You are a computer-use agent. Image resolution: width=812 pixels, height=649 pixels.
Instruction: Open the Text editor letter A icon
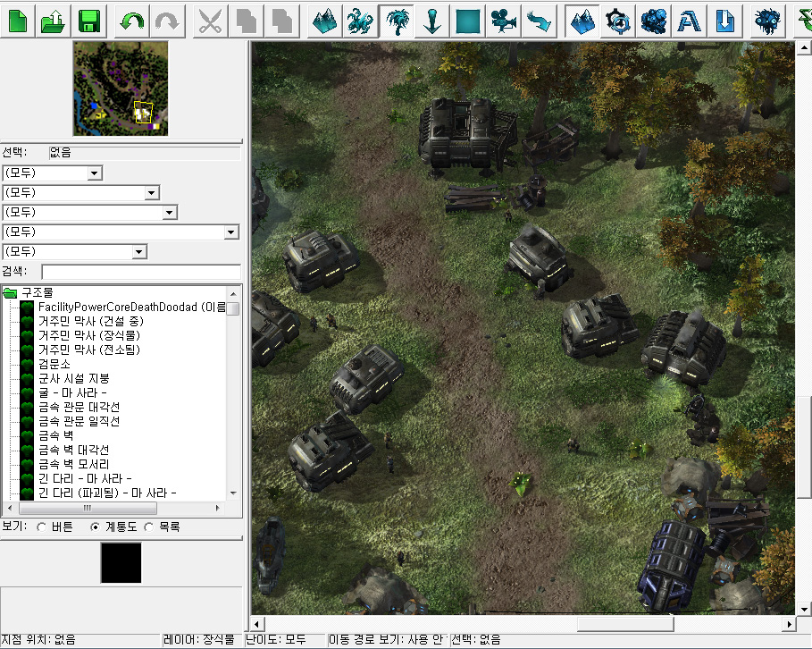(690, 21)
